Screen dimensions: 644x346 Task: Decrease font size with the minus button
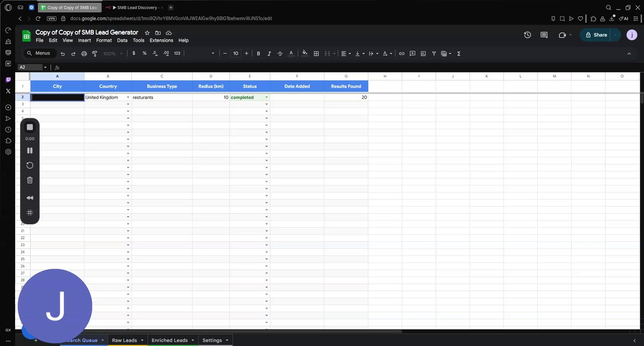click(x=225, y=53)
